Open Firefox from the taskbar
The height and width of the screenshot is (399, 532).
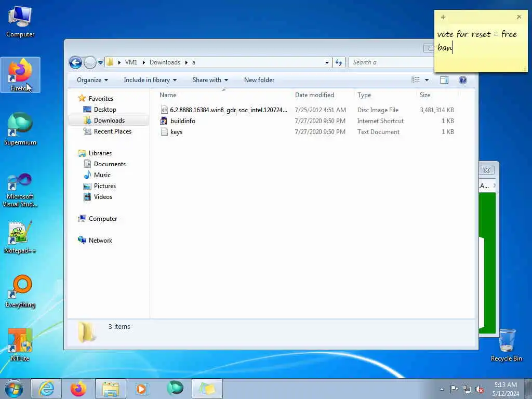(78, 389)
